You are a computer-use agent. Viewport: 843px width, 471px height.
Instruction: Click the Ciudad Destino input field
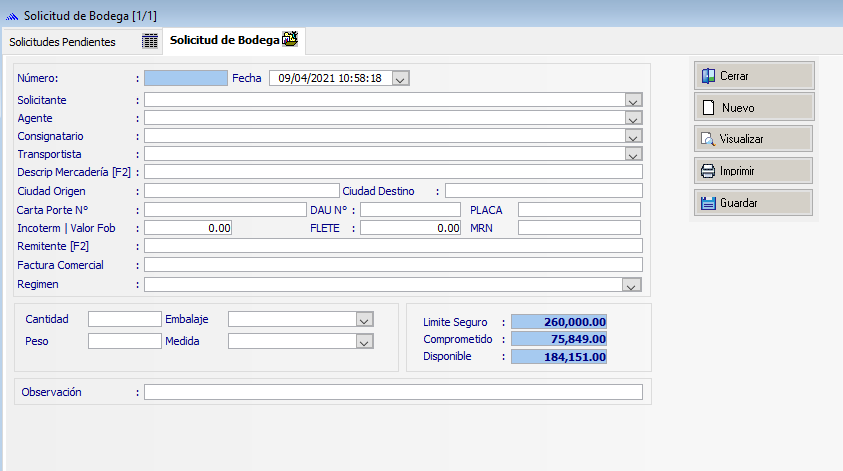pyautogui.click(x=543, y=191)
